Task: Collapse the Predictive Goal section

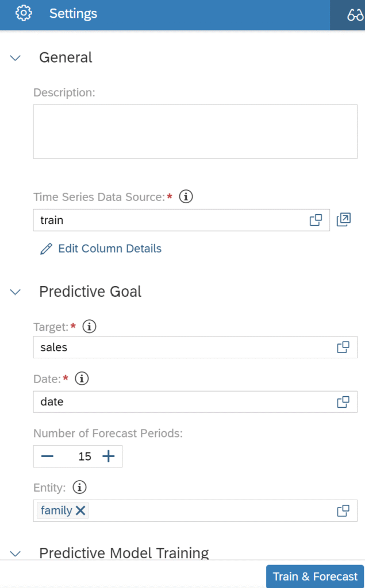Action: [16, 292]
